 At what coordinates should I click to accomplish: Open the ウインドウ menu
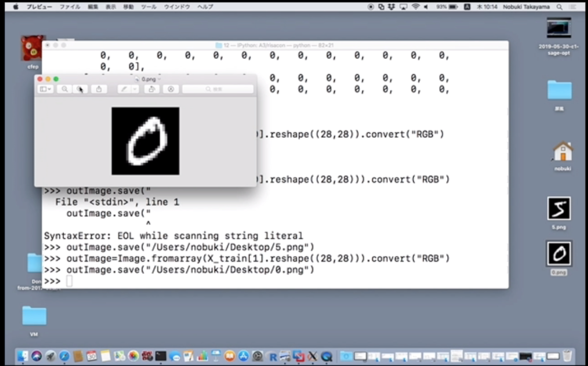click(x=177, y=7)
